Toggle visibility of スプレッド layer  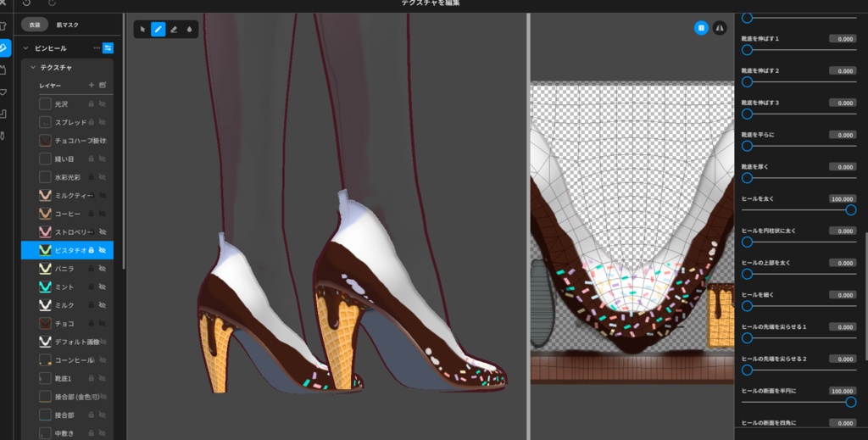coord(103,122)
